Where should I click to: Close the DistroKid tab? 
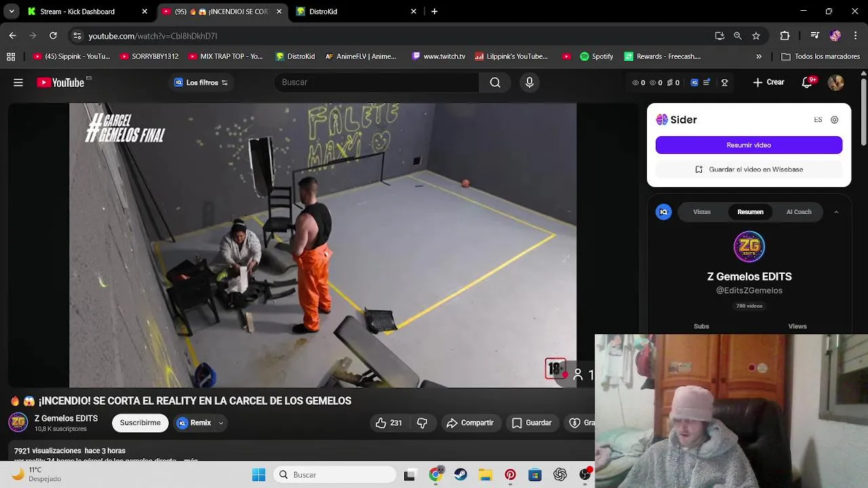pyautogui.click(x=414, y=12)
